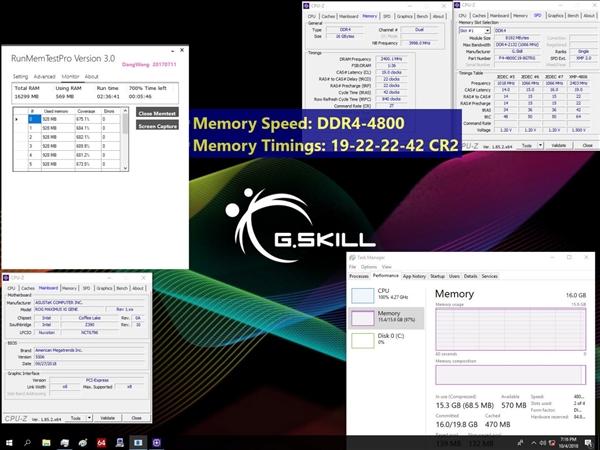Viewport: 600px width, 450px height.
Task: Switch to App history tab in Task Manager
Action: pyautogui.click(x=414, y=276)
